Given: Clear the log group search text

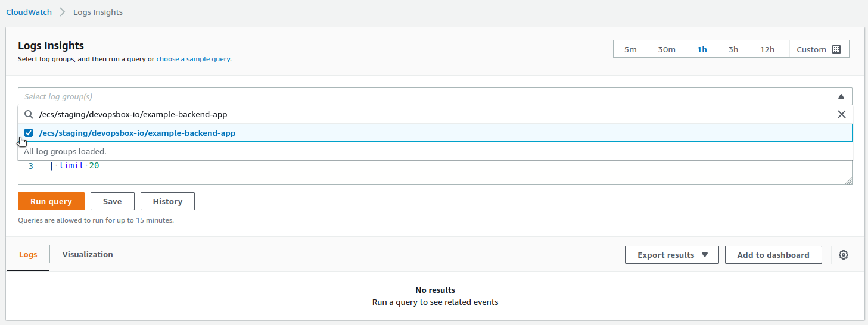Looking at the screenshot, I should (x=842, y=114).
